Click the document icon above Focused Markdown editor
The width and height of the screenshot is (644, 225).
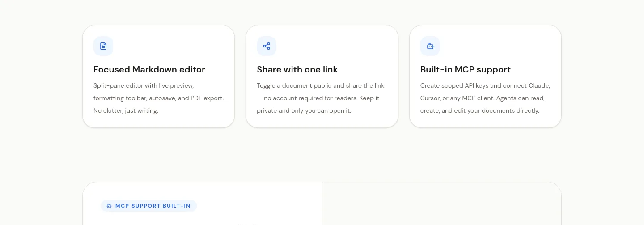pos(103,46)
